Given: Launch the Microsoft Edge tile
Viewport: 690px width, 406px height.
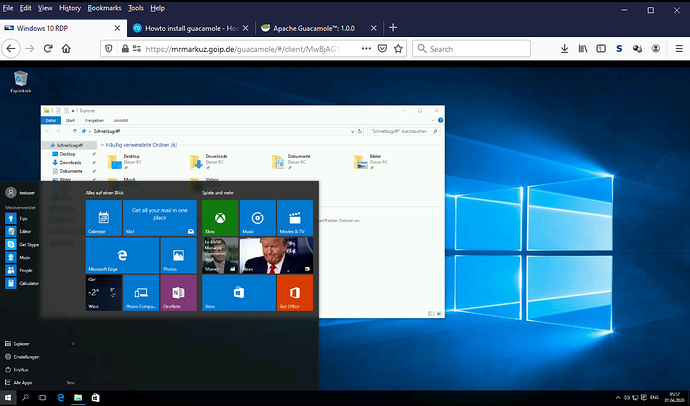Looking at the screenshot, I should pyautogui.click(x=122, y=256).
